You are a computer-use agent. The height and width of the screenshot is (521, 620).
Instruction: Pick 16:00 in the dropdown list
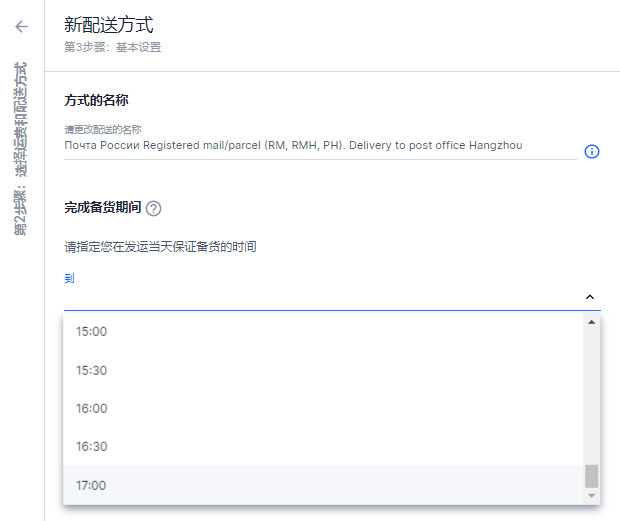(x=323, y=408)
